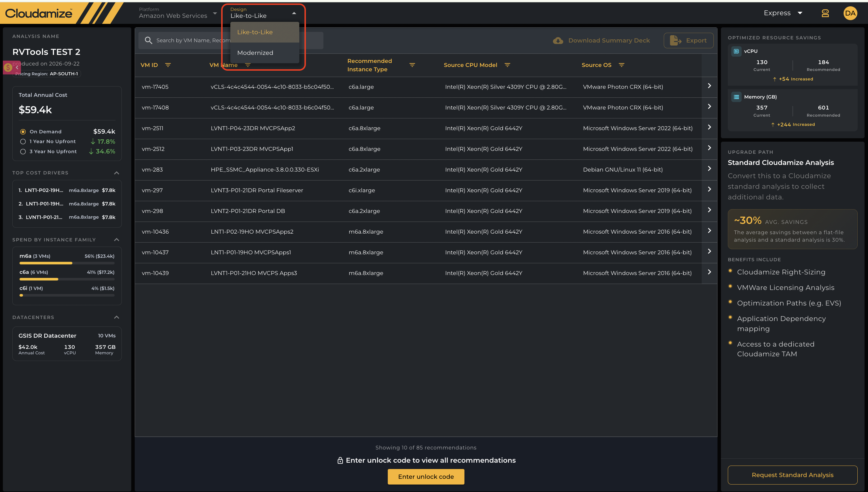
Task: Click the Source CPU Model filter icon
Action: point(507,65)
